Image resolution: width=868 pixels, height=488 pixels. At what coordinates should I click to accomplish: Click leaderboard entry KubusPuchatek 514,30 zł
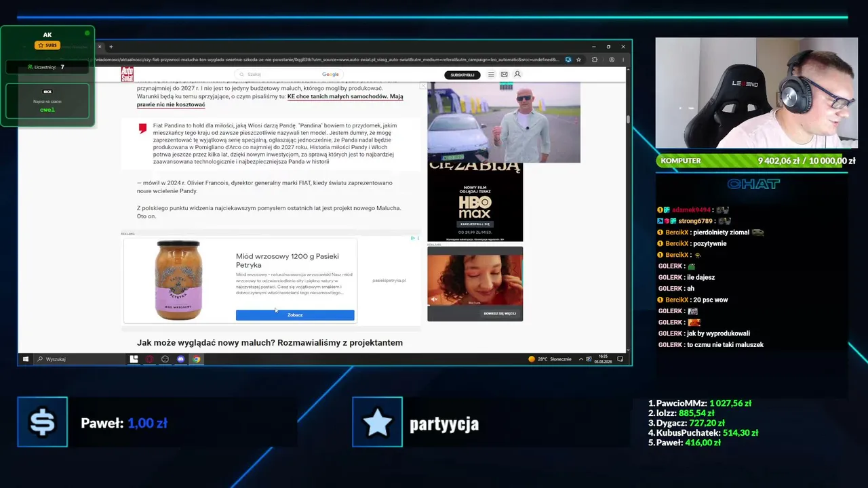(x=703, y=432)
